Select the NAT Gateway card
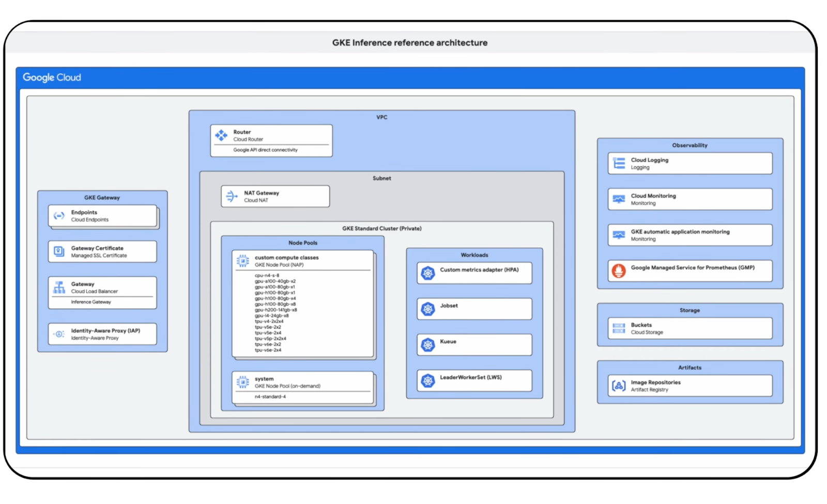 (x=275, y=196)
